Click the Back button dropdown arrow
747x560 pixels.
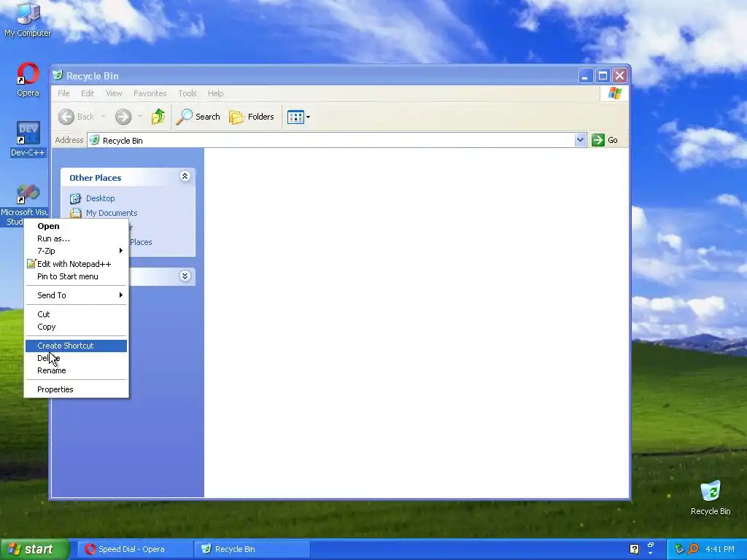104,117
